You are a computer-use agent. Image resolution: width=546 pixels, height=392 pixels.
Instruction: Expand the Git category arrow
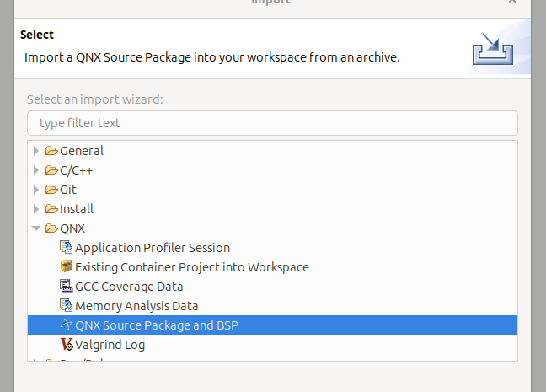click(x=36, y=190)
